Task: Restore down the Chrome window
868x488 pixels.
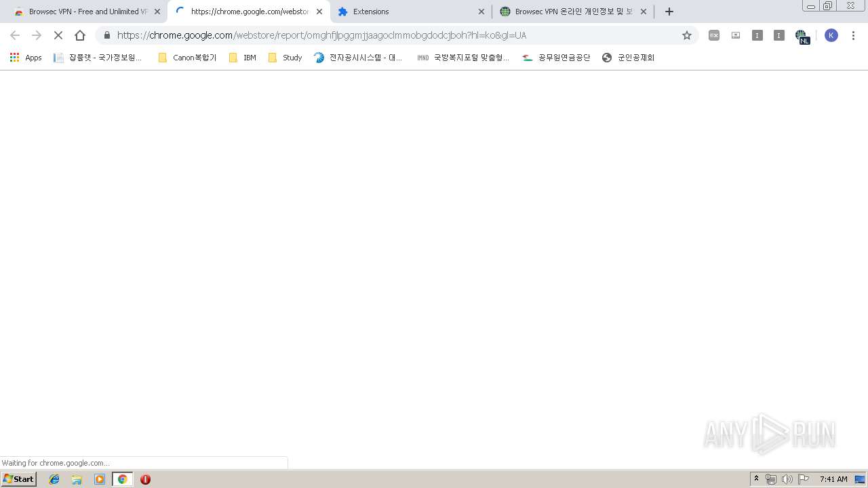Action: 828,5
